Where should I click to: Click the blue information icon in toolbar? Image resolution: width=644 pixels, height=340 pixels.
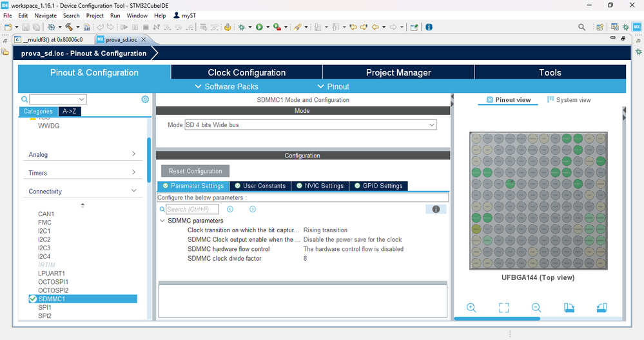429,27
